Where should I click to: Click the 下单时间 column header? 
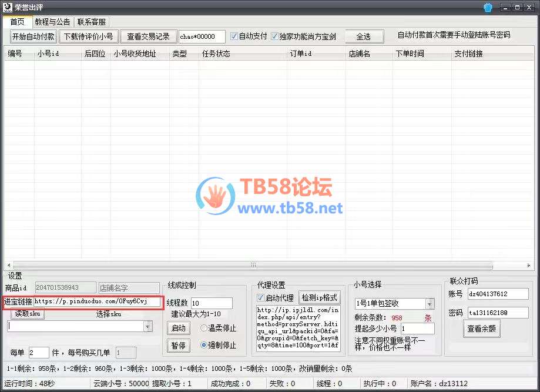422,53
